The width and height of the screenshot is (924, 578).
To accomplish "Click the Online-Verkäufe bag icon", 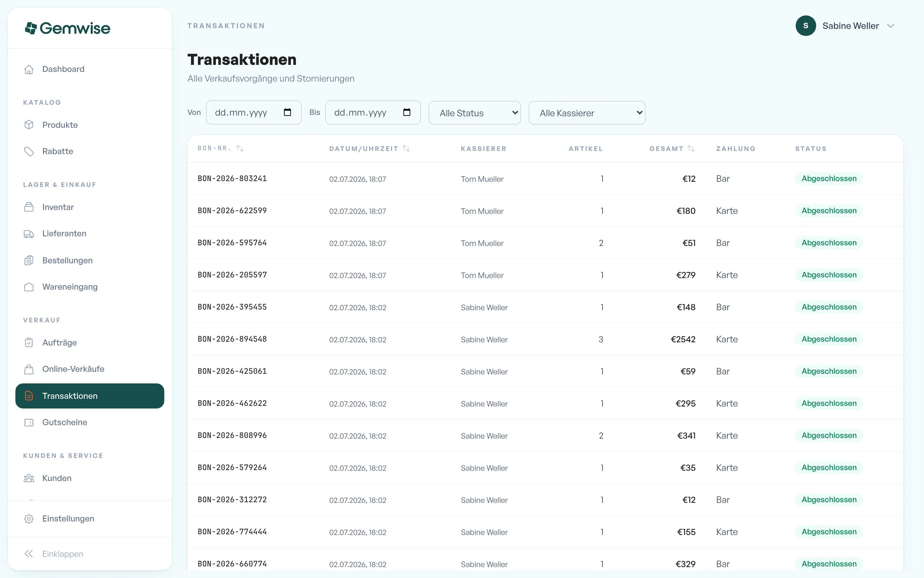I will pos(29,369).
